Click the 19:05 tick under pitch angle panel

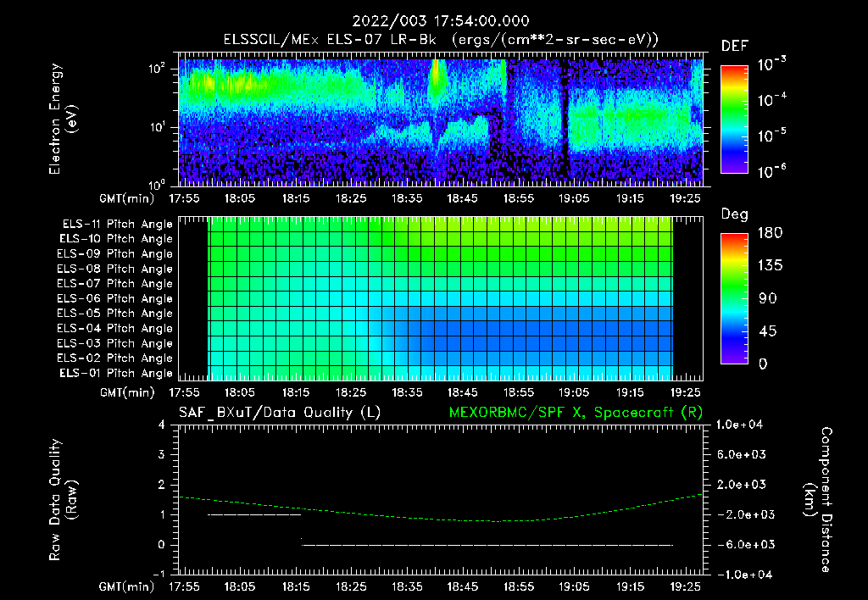pos(574,392)
